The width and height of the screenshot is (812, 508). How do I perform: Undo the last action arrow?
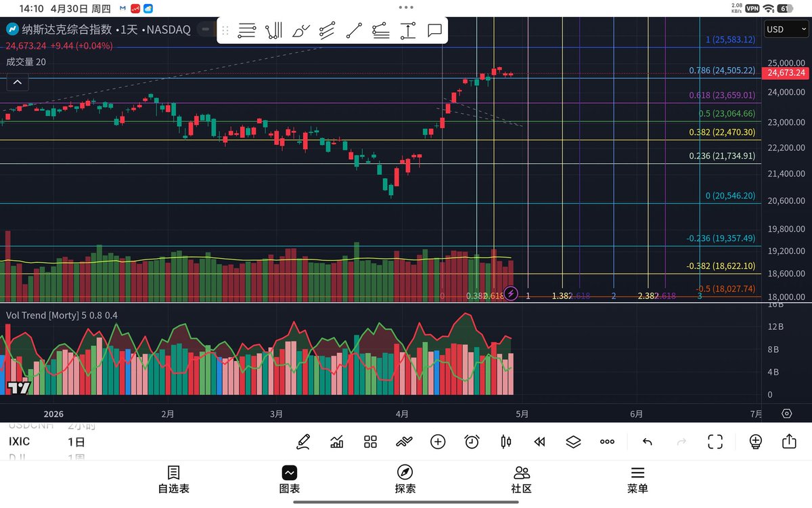647,442
